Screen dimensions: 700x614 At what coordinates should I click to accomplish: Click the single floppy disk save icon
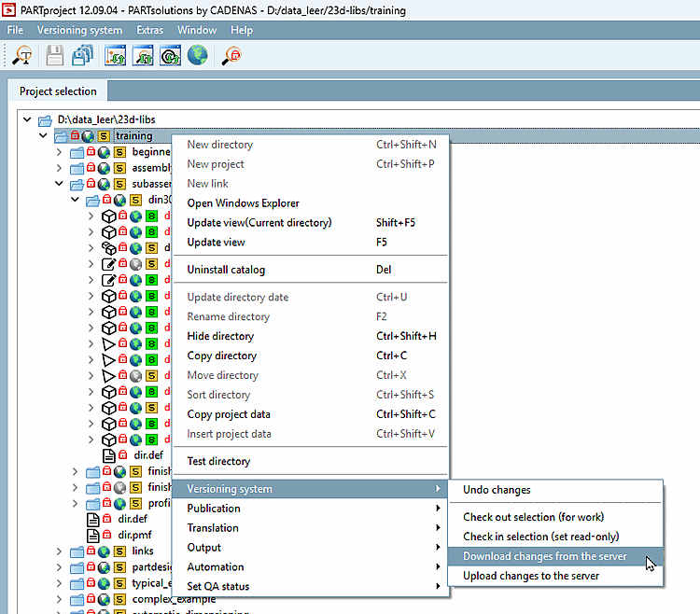[55, 55]
